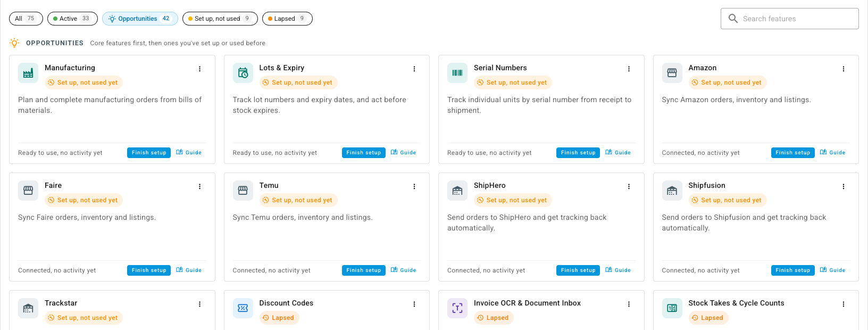Select the All 75 filter
The image size is (868, 330).
point(26,19)
